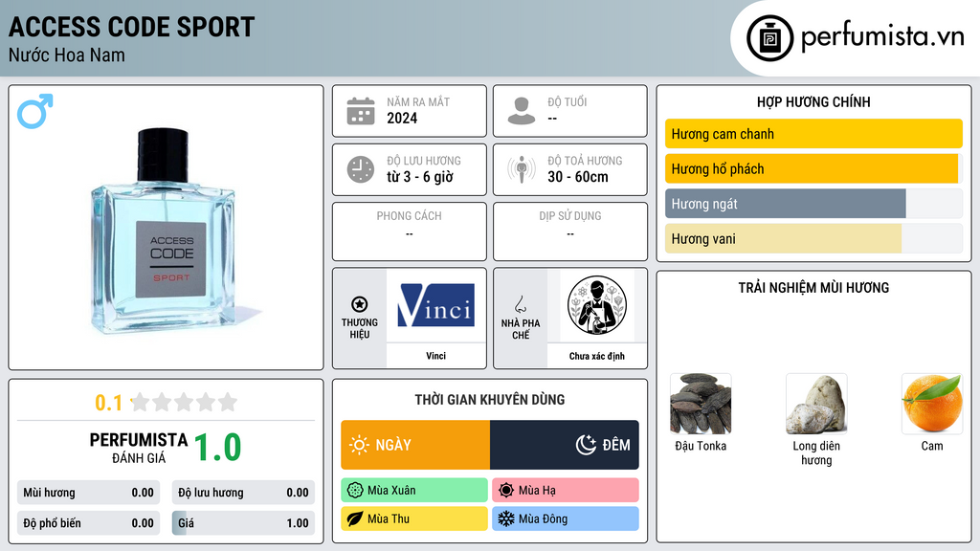Click the Chưa xác định perfumer label
Viewport: 980px width, 551px height.
[x=597, y=356]
